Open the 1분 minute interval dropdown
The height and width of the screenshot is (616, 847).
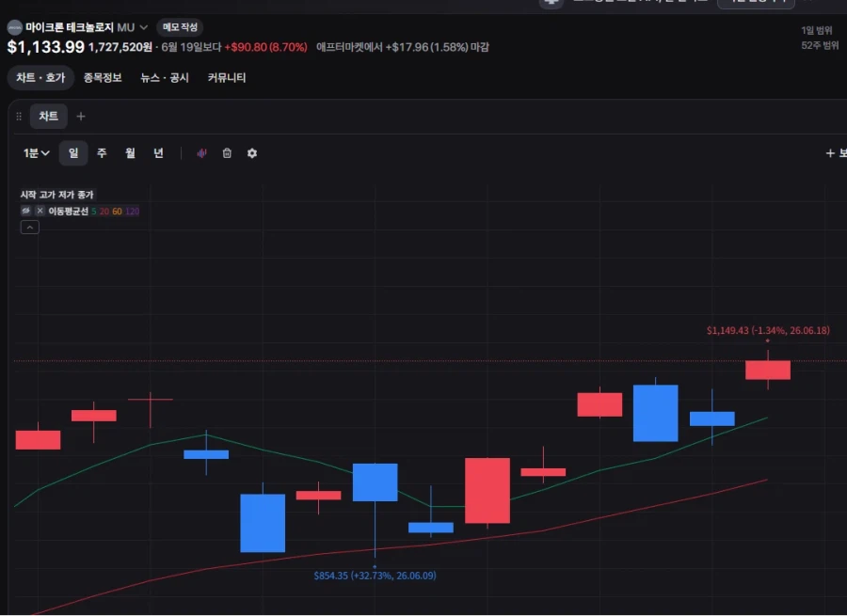tap(36, 153)
